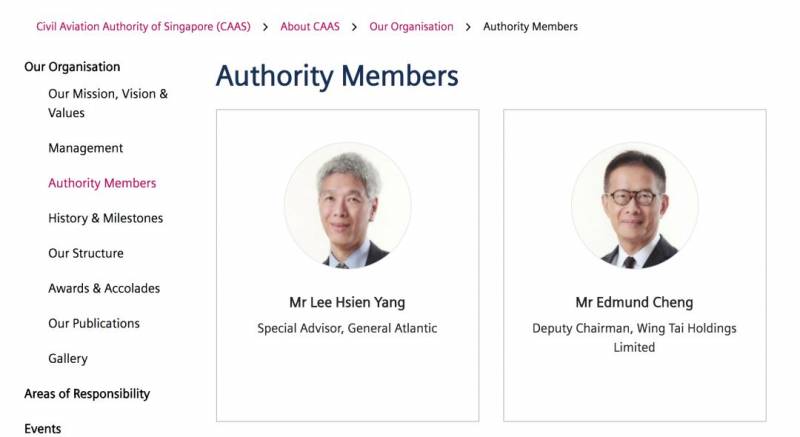Go to About CAAS breadcrumb
This screenshot has height=437, width=800.
(309, 26)
